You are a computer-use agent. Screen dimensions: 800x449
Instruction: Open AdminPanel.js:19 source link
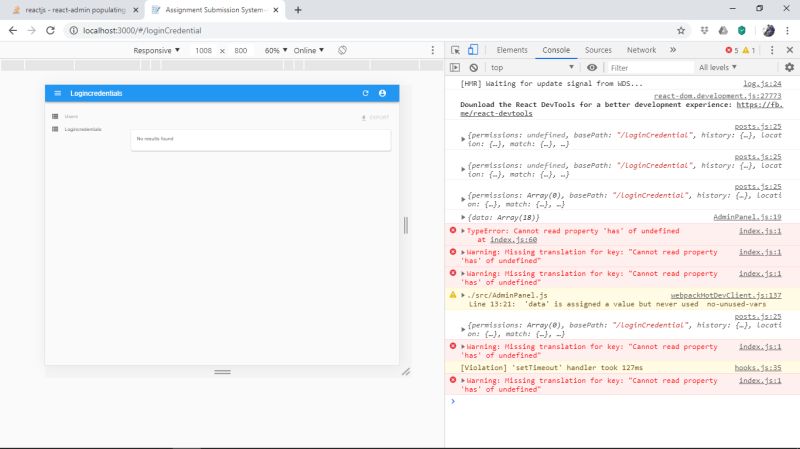coord(747,217)
